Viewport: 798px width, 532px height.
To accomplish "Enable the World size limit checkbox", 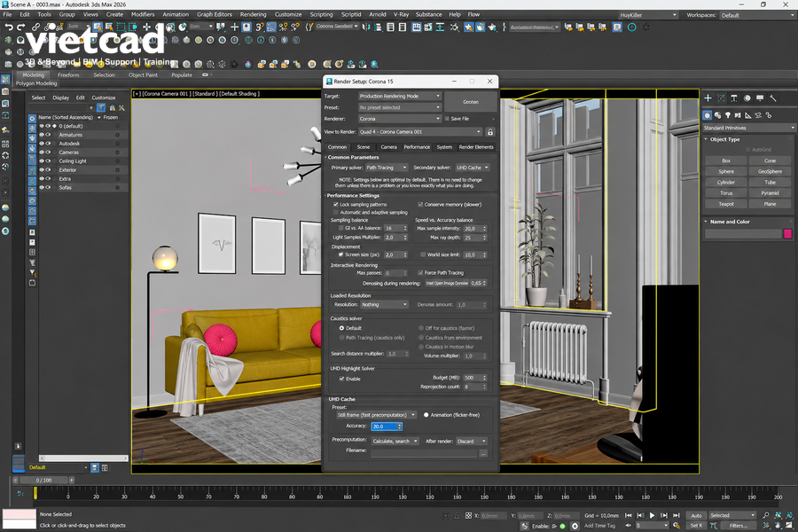I will 423,254.
